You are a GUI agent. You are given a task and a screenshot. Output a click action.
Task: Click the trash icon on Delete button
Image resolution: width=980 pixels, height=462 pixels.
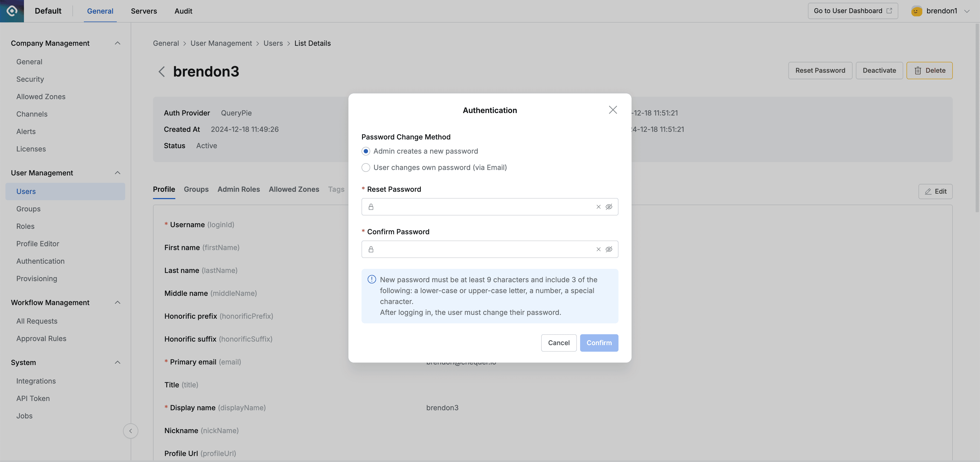click(x=918, y=70)
